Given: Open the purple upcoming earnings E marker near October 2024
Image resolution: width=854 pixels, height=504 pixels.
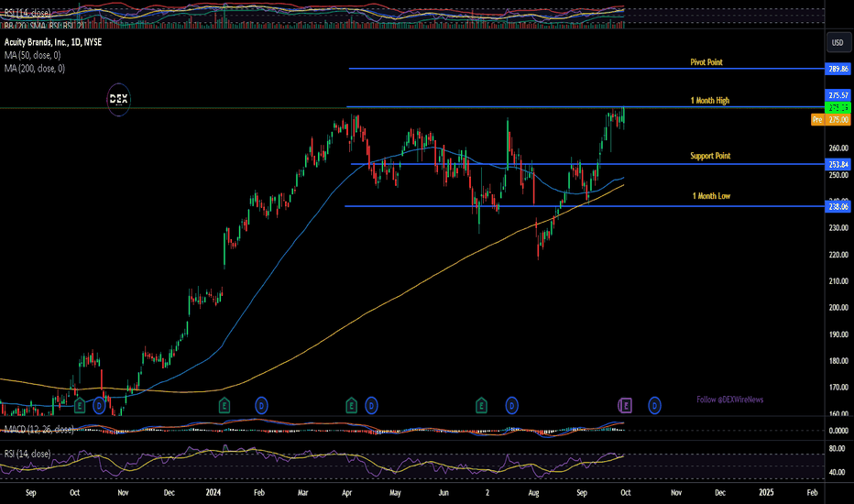Looking at the screenshot, I should [625, 405].
